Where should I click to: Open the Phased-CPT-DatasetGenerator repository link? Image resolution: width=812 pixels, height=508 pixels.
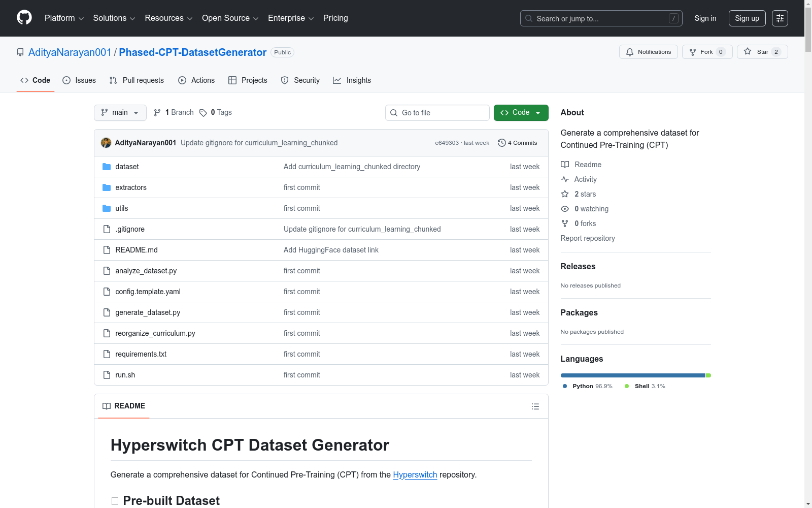[193, 52]
